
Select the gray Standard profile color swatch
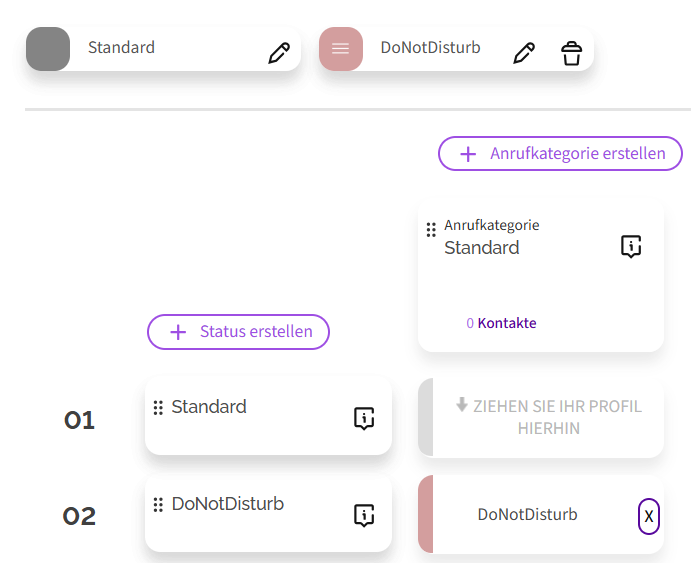click(48, 48)
